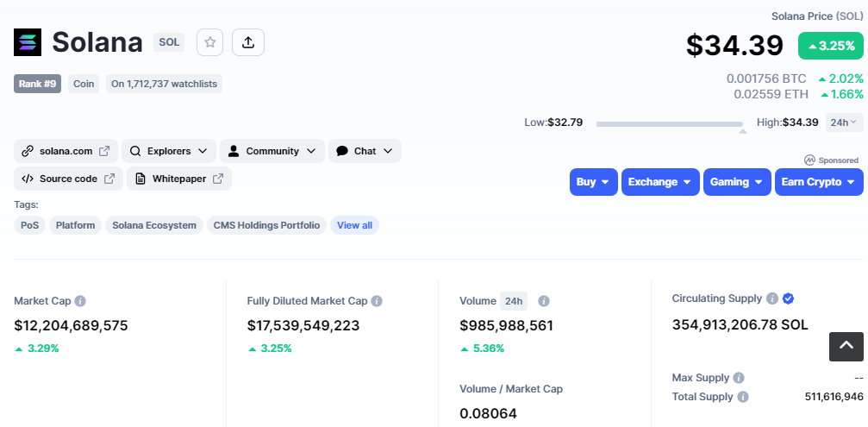Select the CMS Holdings Portfolio tag
Image resolution: width=868 pixels, height=427 pixels.
pos(267,225)
